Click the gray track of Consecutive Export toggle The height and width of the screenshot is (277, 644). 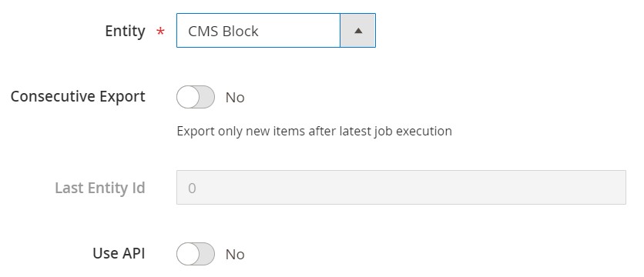206,97
